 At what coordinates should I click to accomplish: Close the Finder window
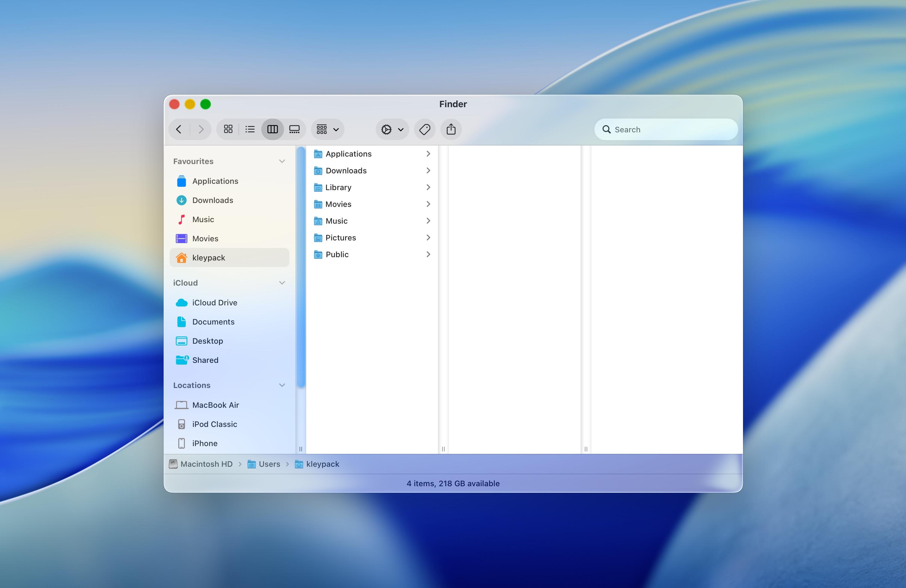pyautogui.click(x=174, y=104)
